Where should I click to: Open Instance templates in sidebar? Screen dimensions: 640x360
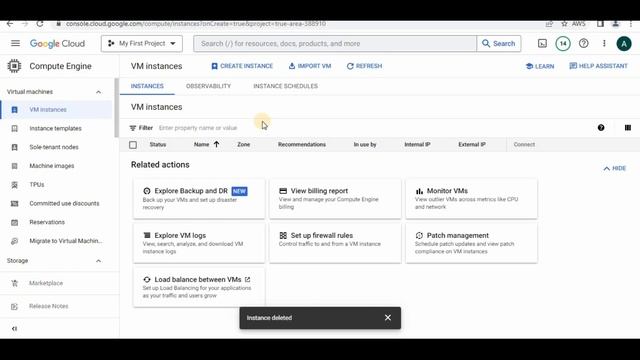pyautogui.click(x=56, y=128)
